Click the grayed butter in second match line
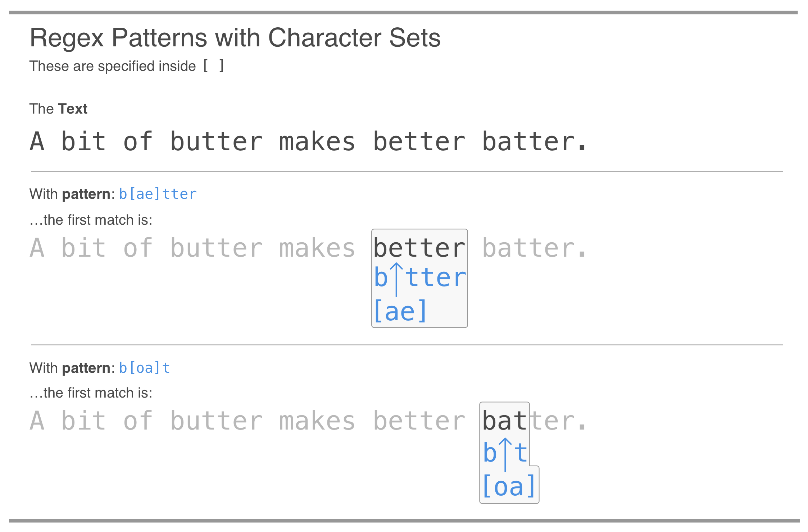 point(217,421)
